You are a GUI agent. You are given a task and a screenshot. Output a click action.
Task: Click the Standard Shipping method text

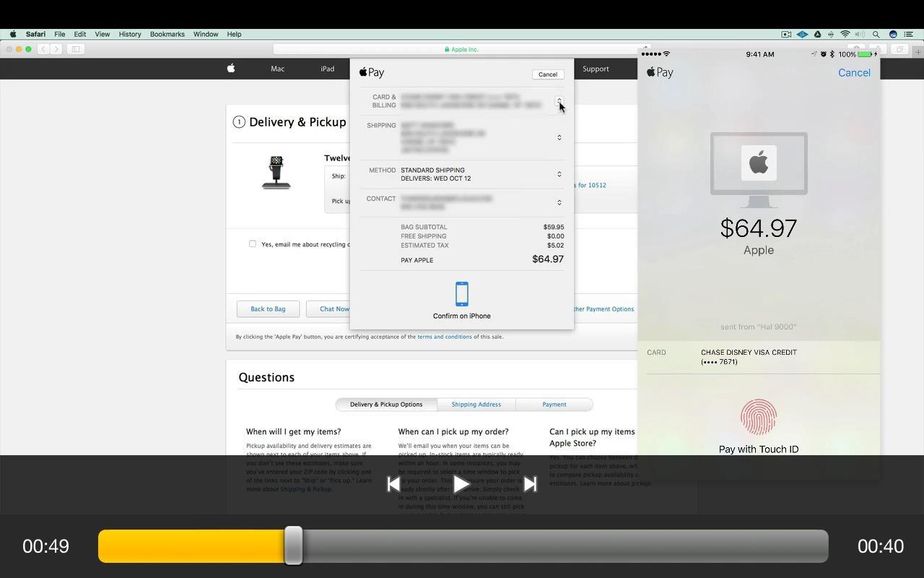pos(432,171)
